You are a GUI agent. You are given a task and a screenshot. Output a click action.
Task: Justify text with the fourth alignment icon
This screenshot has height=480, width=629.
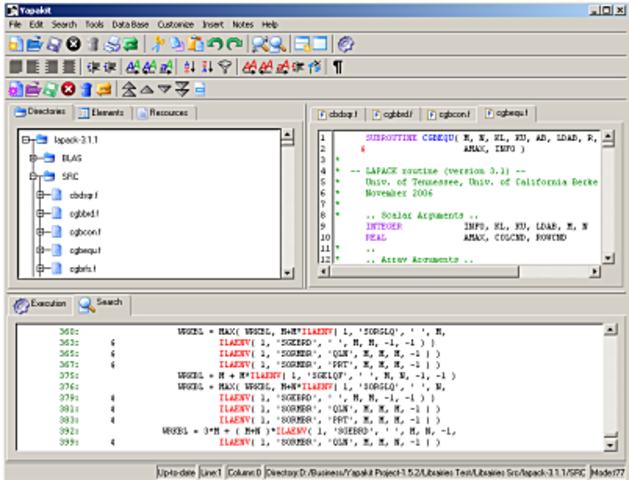69,67
